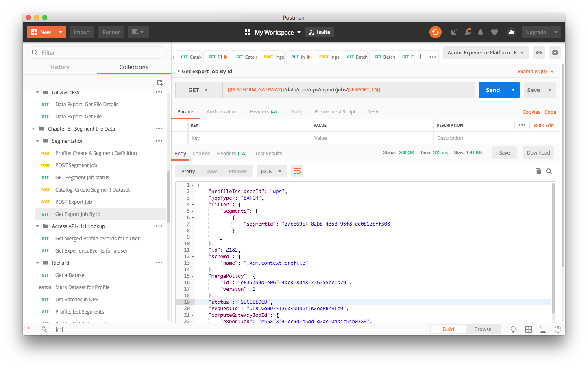Open the Tests tab
This screenshot has width=588, height=368.
373,111
